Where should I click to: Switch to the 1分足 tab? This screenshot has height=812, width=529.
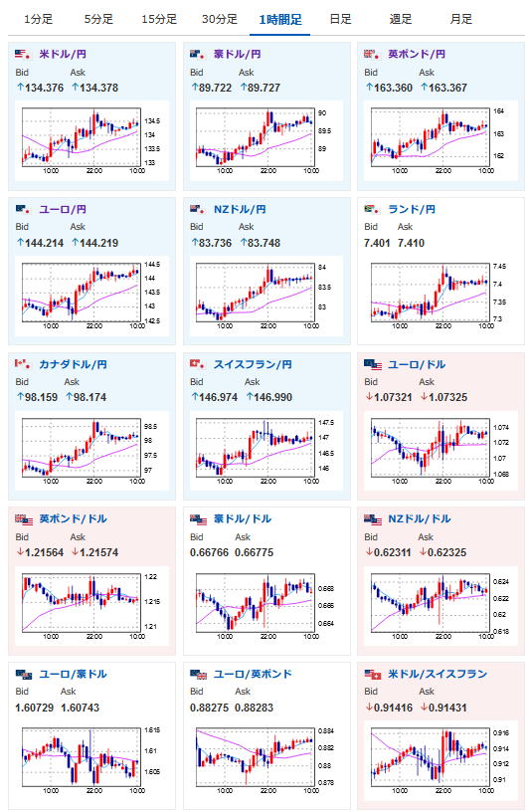(x=39, y=20)
